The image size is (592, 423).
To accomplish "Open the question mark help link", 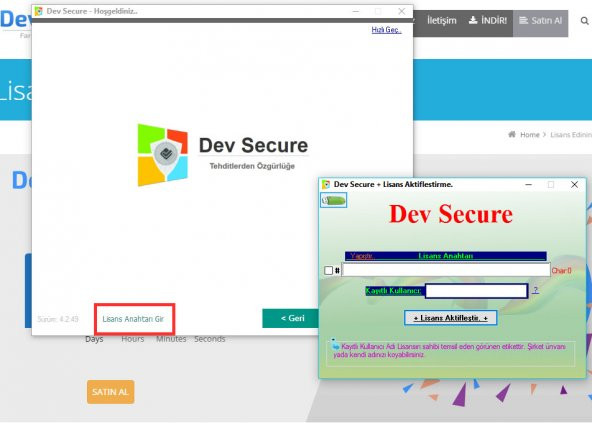I will [x=535, y=290].
